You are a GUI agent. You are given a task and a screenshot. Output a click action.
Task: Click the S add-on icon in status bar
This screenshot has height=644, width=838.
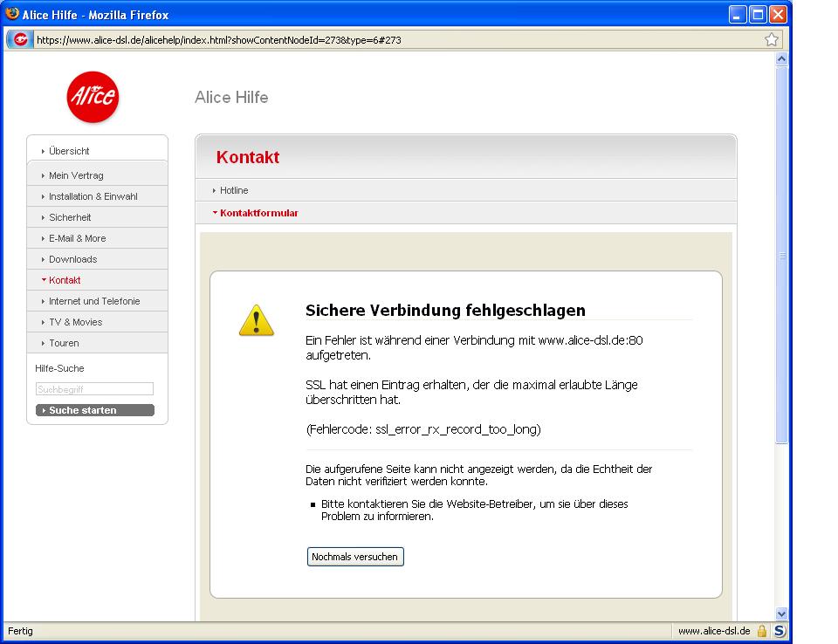[779, 631]
